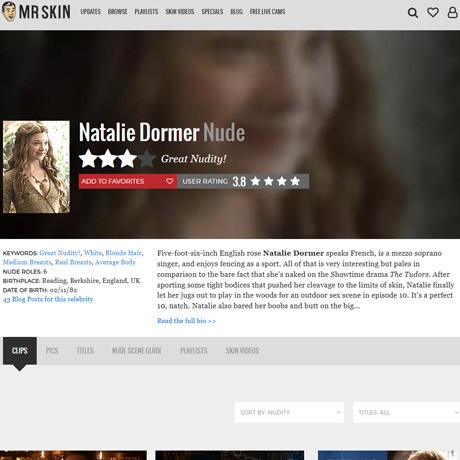This screenshot has height=460, width=460.
Task: Open favorites via heart icon in header
Action: point(433,12)
